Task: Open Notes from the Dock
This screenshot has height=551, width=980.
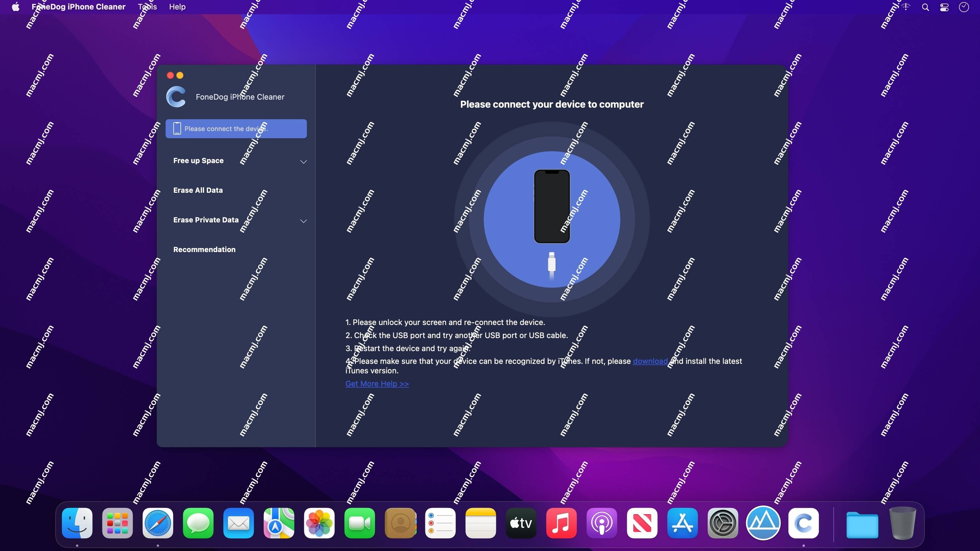Action: click(481, 523)
